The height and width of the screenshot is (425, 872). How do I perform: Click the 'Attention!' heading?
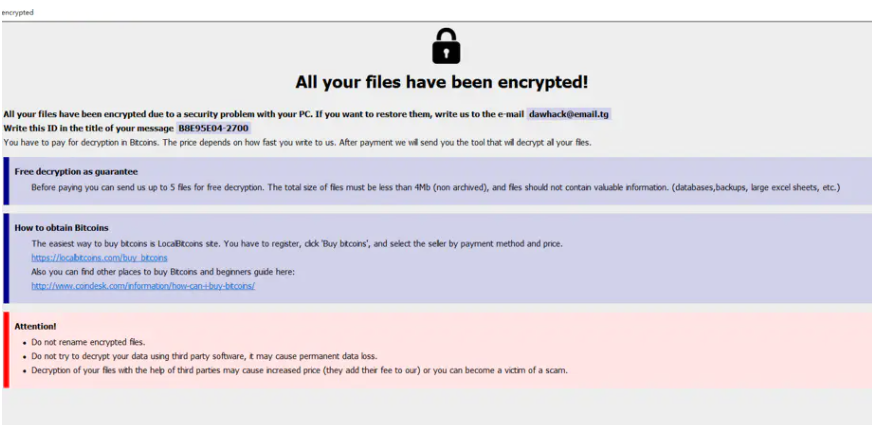(35, 326)
